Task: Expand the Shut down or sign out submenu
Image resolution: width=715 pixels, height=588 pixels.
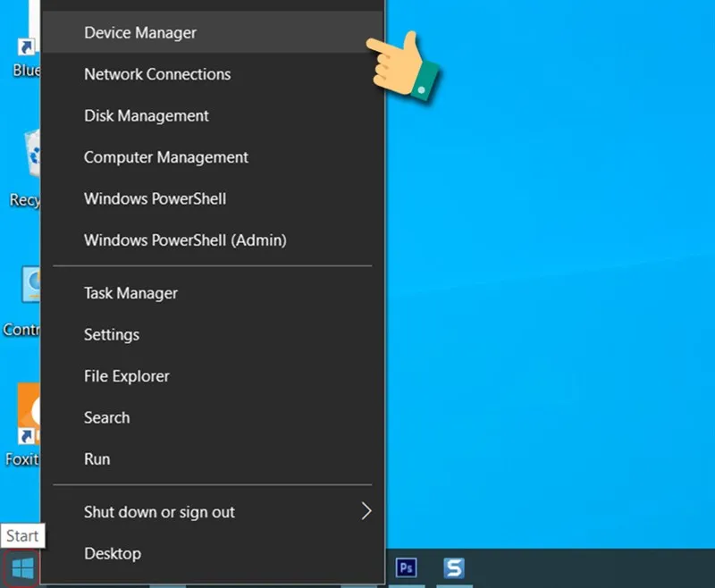Action: [x=159, y=512]
